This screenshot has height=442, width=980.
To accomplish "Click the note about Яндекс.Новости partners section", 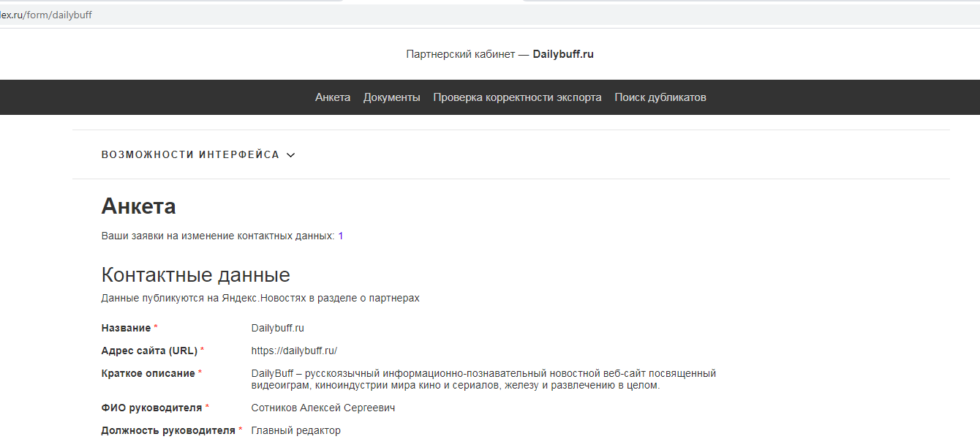I will 260,298.
